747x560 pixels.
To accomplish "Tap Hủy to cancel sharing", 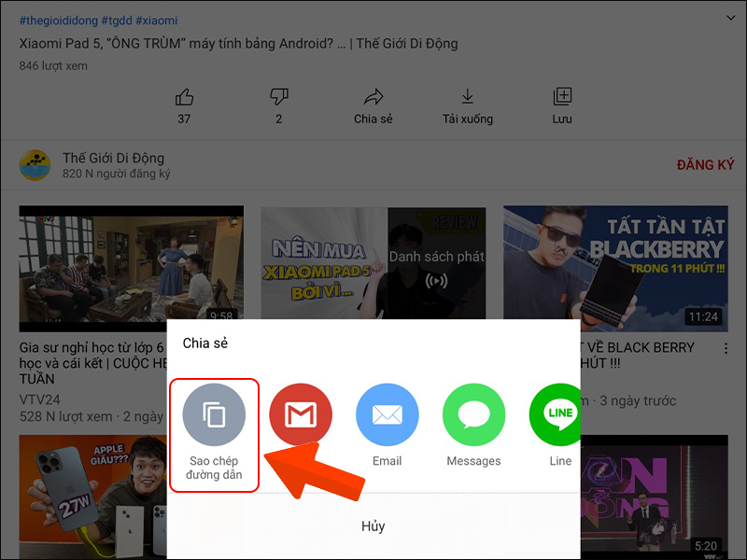I will click(373, 526).
